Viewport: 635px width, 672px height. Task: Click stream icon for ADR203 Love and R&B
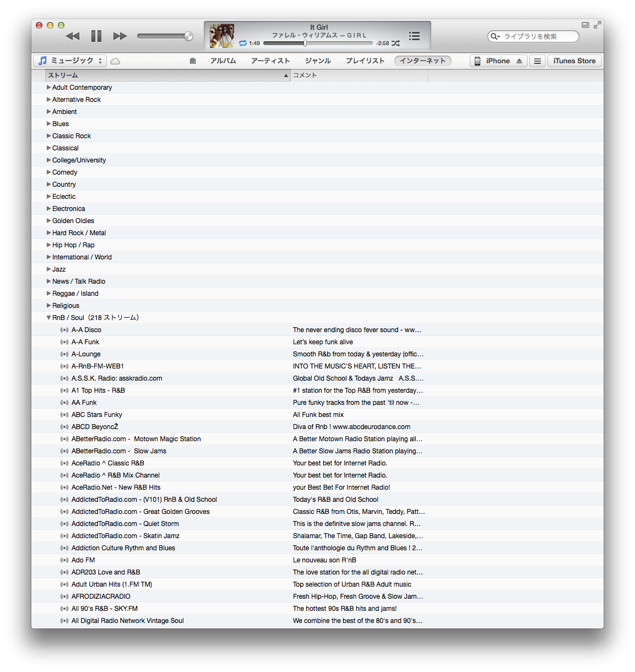[64, 572]
